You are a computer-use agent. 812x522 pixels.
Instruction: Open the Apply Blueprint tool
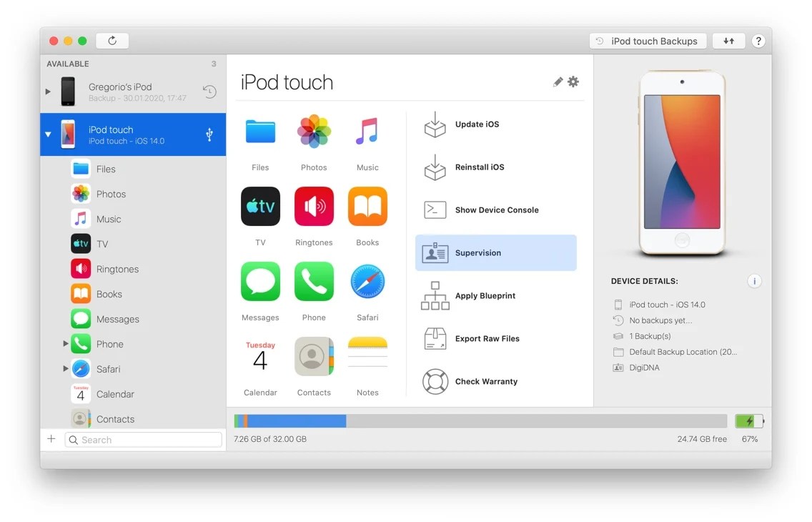click(x=435, y=295)
